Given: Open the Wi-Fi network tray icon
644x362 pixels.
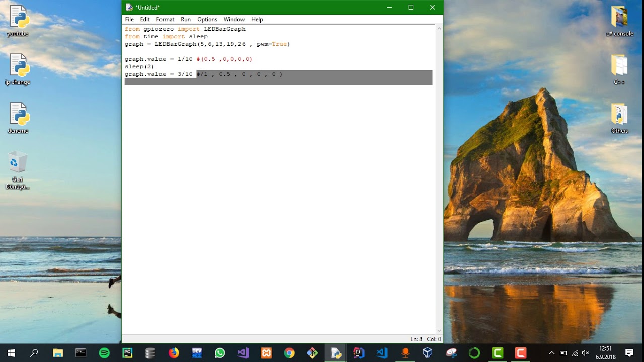Looking at the screenshot, I should tap(575, 353).
